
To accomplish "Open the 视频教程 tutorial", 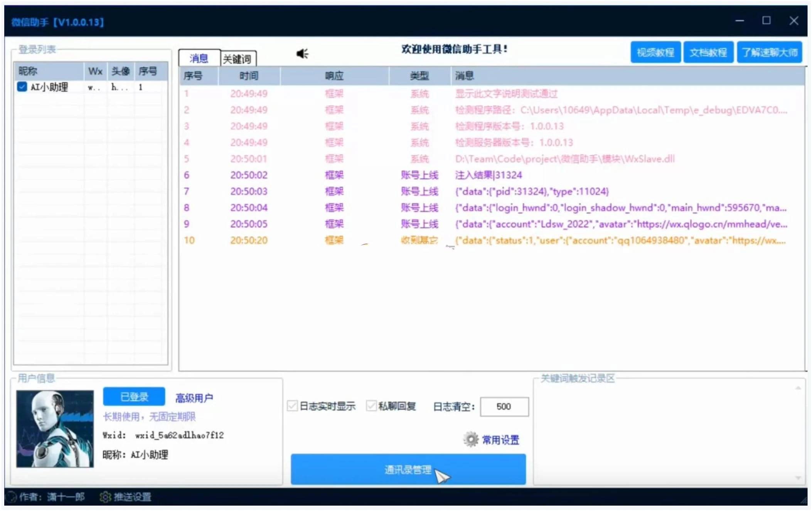I will click(x=655, y=52).
